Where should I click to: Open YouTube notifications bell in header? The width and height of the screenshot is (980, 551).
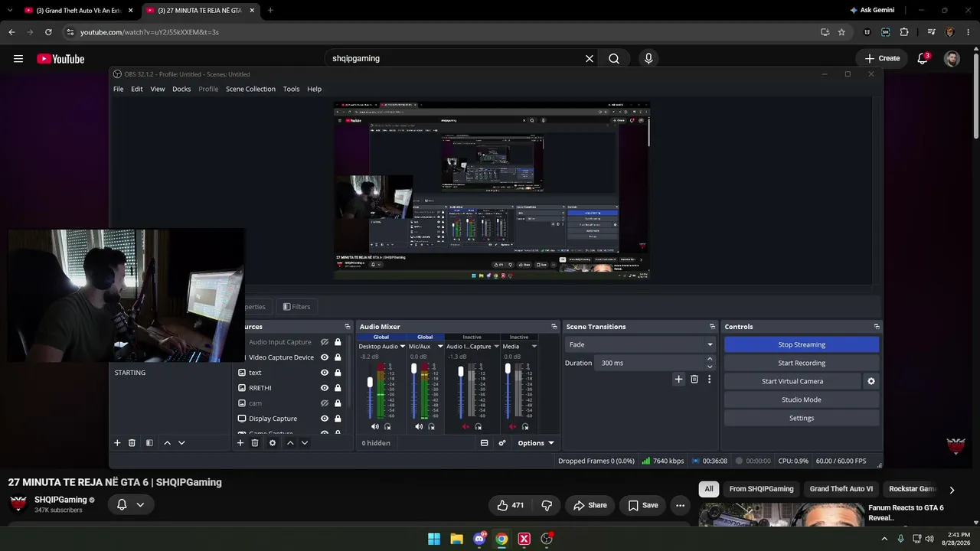click(923, 58)
